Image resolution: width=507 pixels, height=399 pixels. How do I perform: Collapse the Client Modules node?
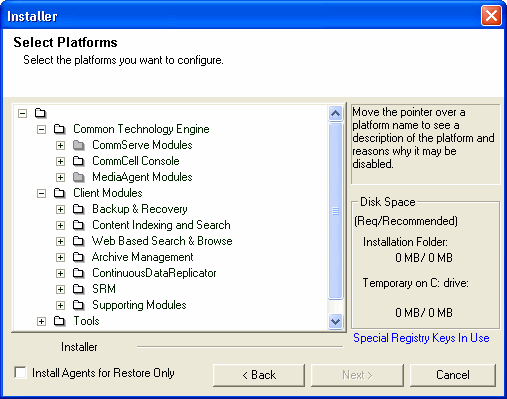(41, 193)
